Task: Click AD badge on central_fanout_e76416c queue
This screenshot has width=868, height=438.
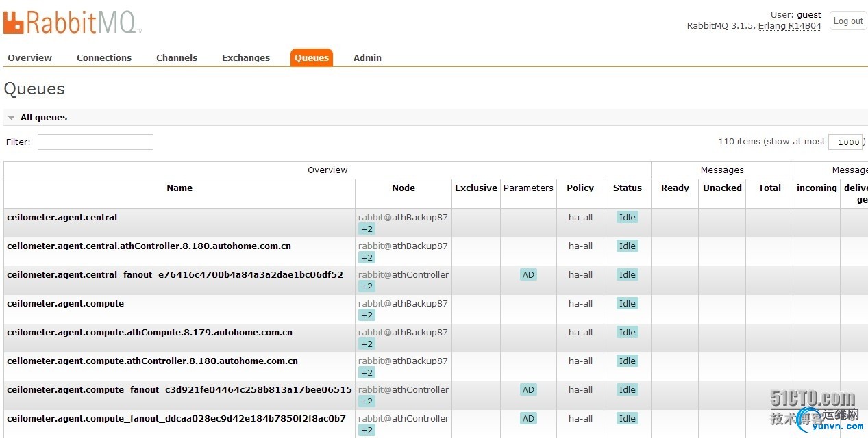Action: pos(528,274)
